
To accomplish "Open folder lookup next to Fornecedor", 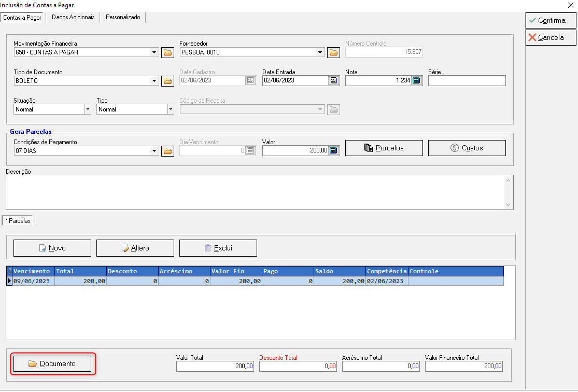I will point(334,52).
